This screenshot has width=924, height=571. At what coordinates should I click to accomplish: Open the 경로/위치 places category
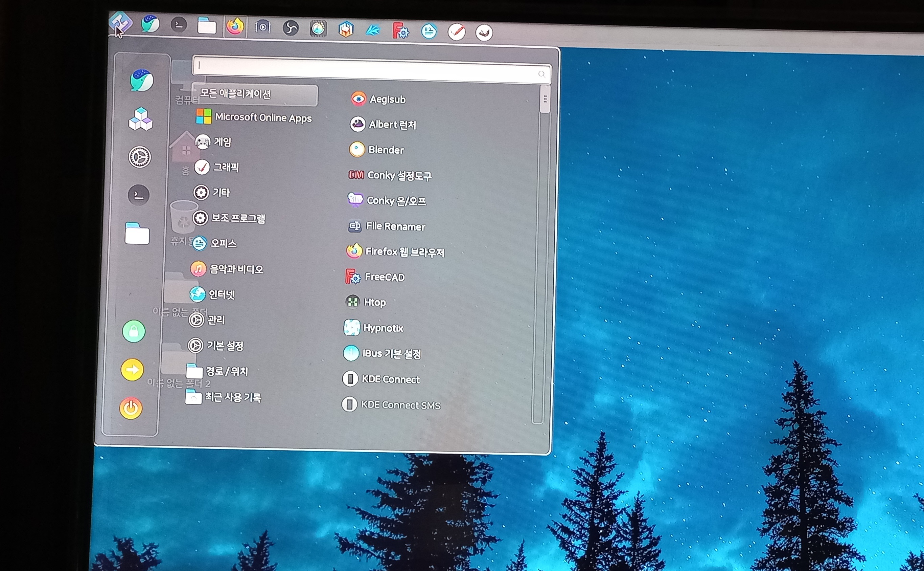[x=217, y=371]
